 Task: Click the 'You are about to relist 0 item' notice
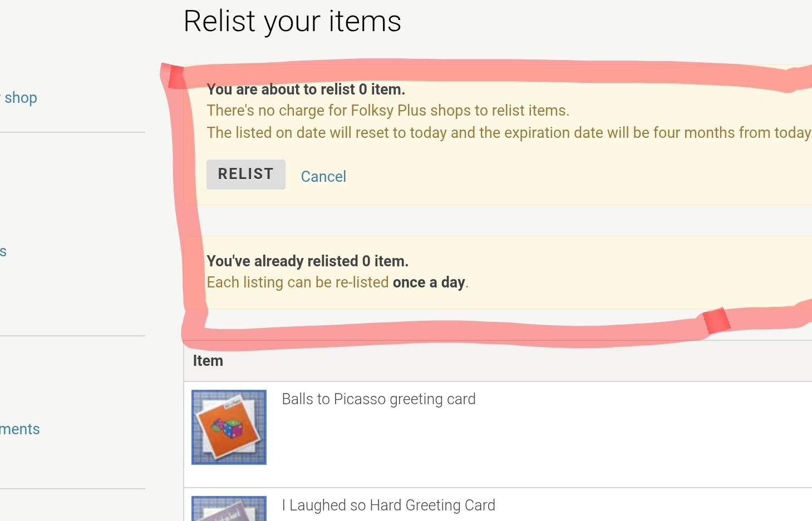[x=306, y=90]
